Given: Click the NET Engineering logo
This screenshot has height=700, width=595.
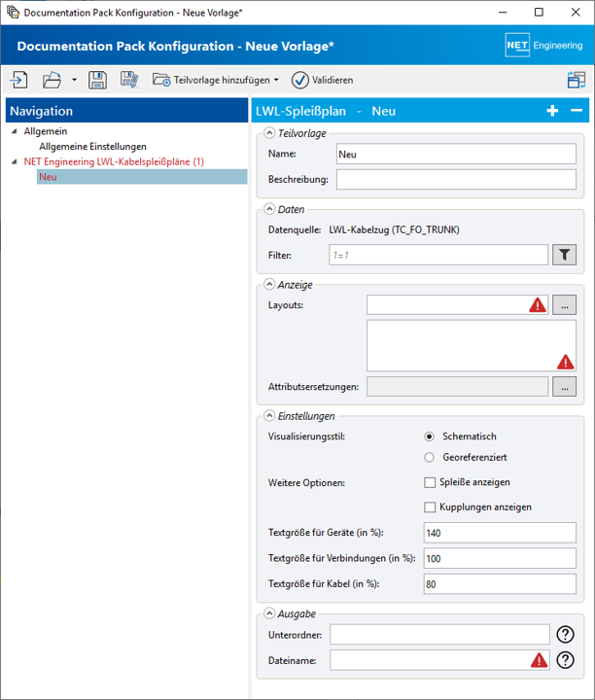Looking at the screenshot, I should 544,45.
